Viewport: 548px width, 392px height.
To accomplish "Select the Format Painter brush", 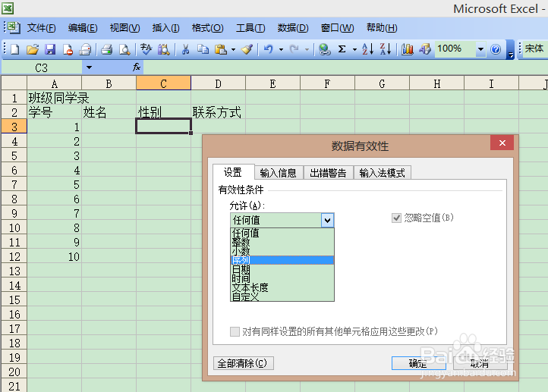I will [x=247, y=49].
